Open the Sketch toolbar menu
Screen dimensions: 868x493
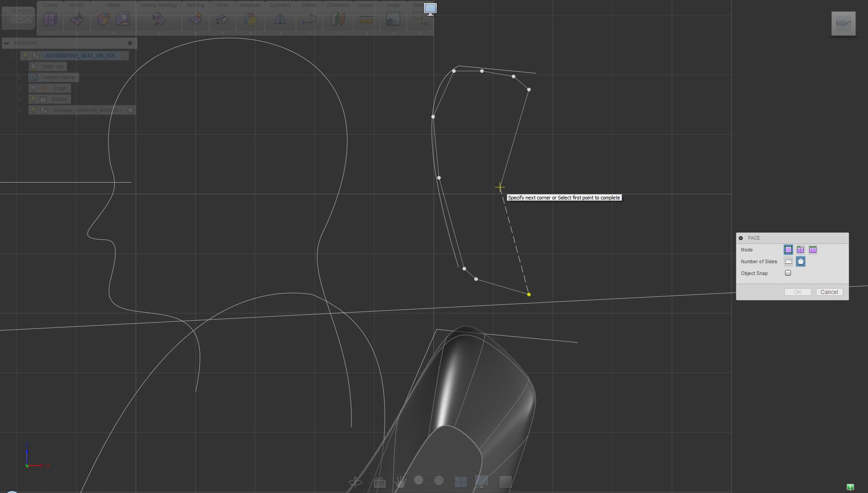[309, 5]
